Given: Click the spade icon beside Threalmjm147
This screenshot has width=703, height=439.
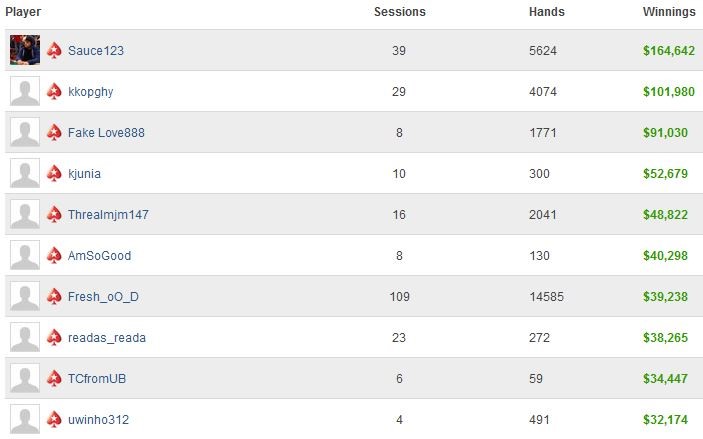Looking at the screenshot, I should (54, 214).
